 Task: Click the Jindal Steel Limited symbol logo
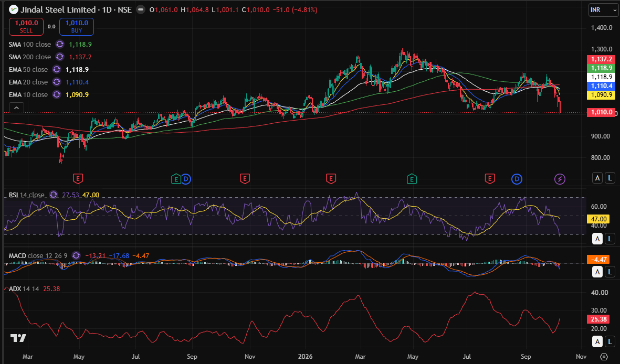[x=14, y=9]
